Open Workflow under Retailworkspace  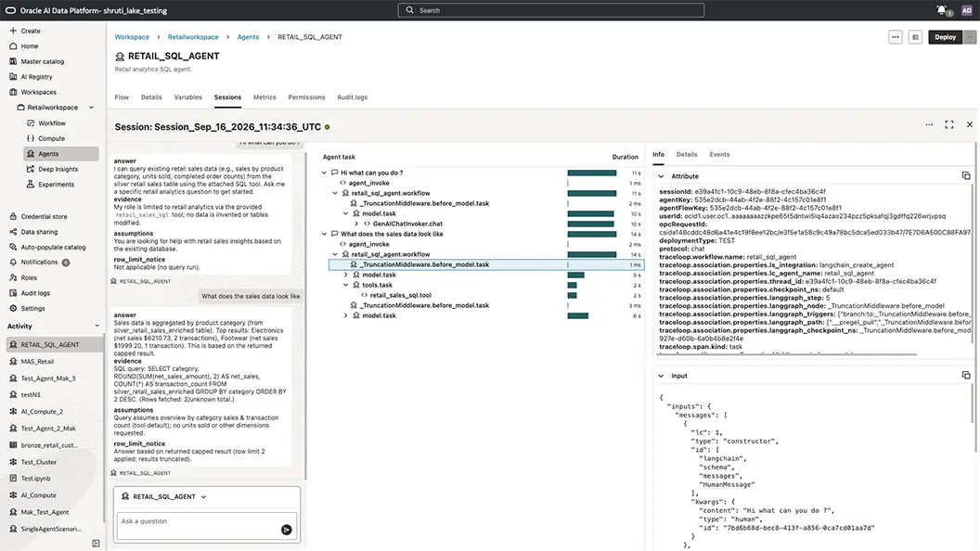(51, 123)
